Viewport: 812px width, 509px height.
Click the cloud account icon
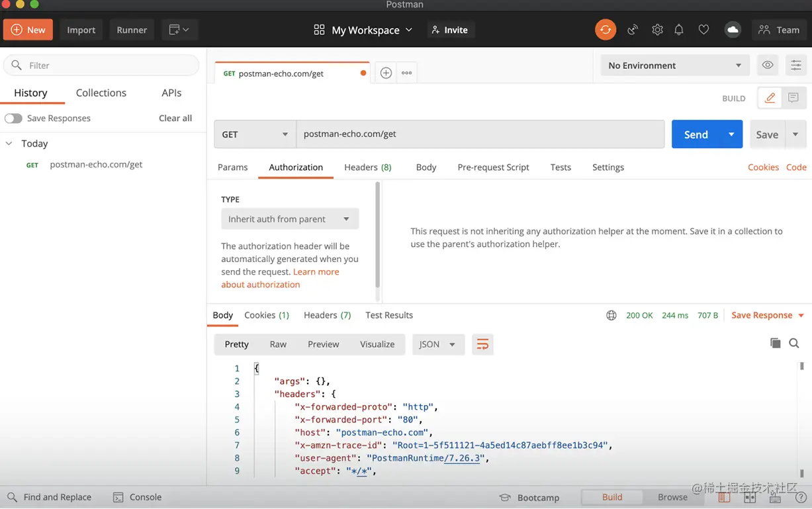[x=733, y=30]
